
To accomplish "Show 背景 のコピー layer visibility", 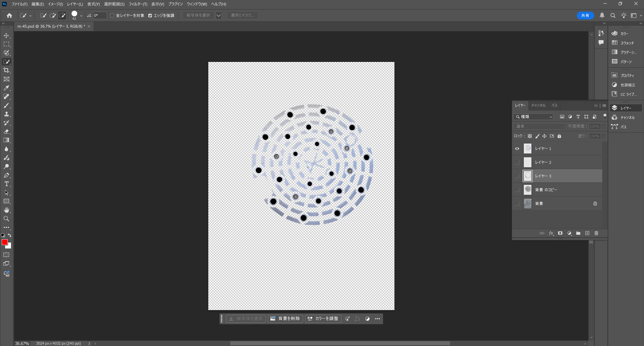I will 517,190.
